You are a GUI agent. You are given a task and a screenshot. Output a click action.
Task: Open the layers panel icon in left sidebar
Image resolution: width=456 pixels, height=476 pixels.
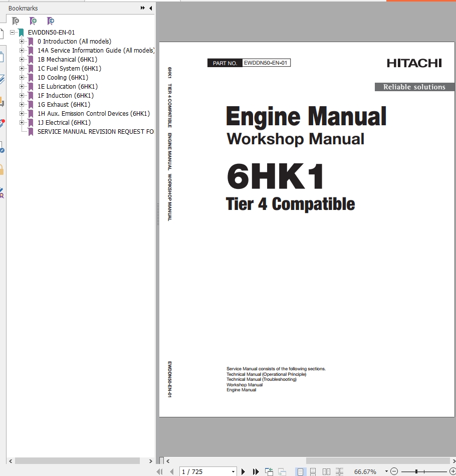click(2, 79)
